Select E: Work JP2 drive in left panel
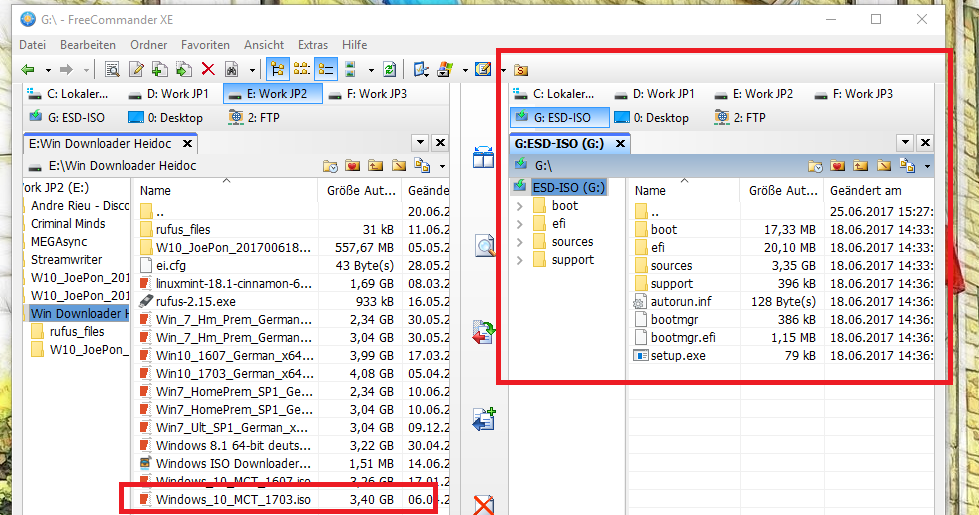 (x=273, y=94)
